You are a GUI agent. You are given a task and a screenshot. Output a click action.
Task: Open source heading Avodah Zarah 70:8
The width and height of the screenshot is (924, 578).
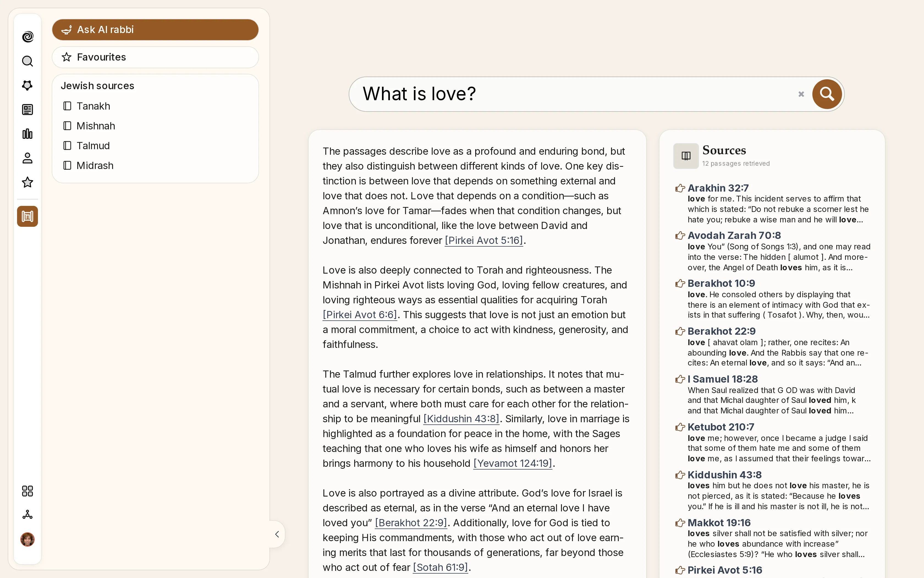[x=734, y=236]
